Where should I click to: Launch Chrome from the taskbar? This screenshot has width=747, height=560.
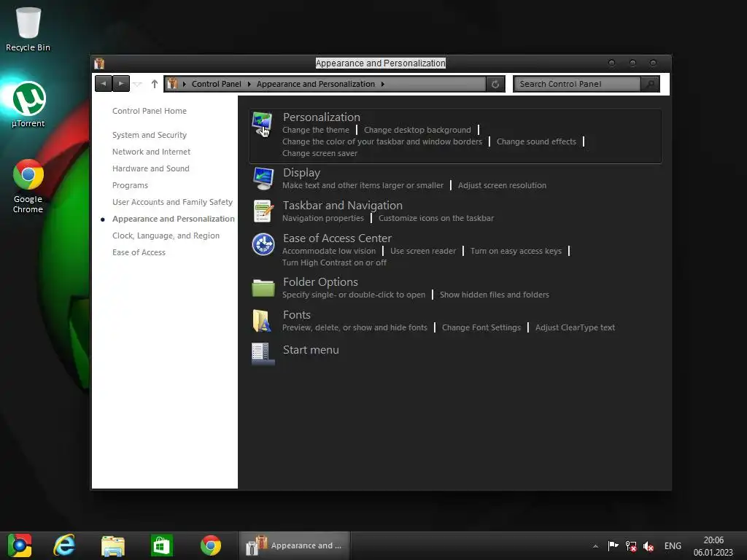point(211,545)
